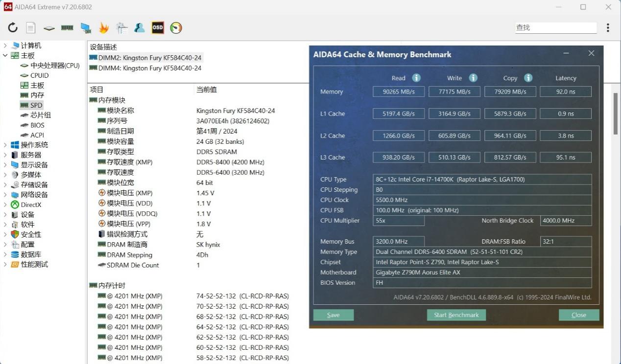
Task: Click the 当前值 column header
Action: [x=207, y=90]
